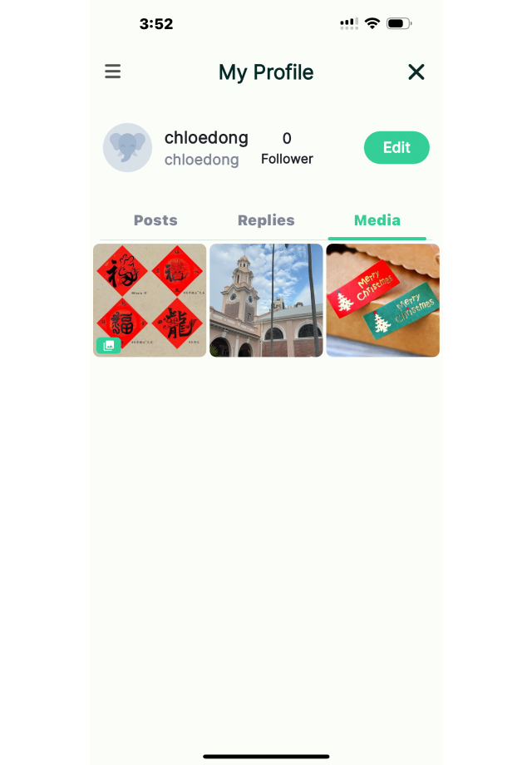Click the Edit profile button
The width and height of the screenshot is (532, 765).
397,147
